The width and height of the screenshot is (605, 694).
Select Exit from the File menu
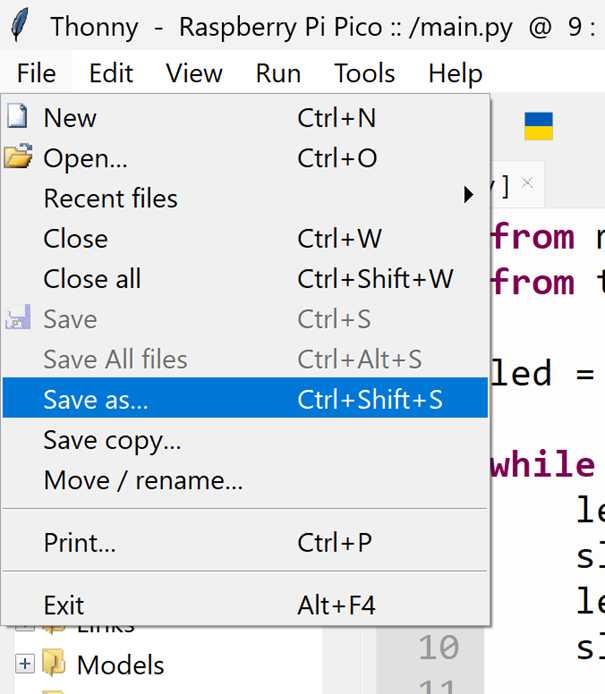(x=245, y=605)
